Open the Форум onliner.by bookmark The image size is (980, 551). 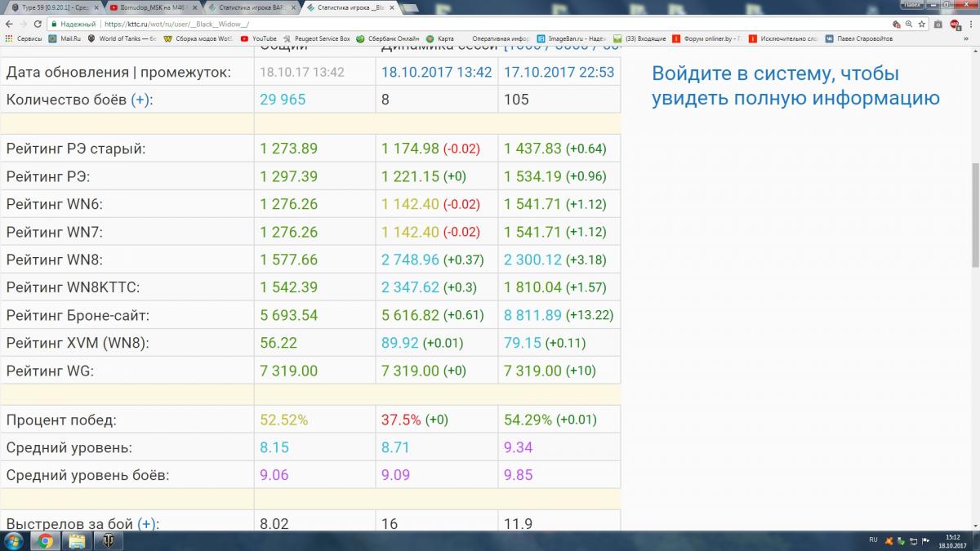(x=707, y=38)
